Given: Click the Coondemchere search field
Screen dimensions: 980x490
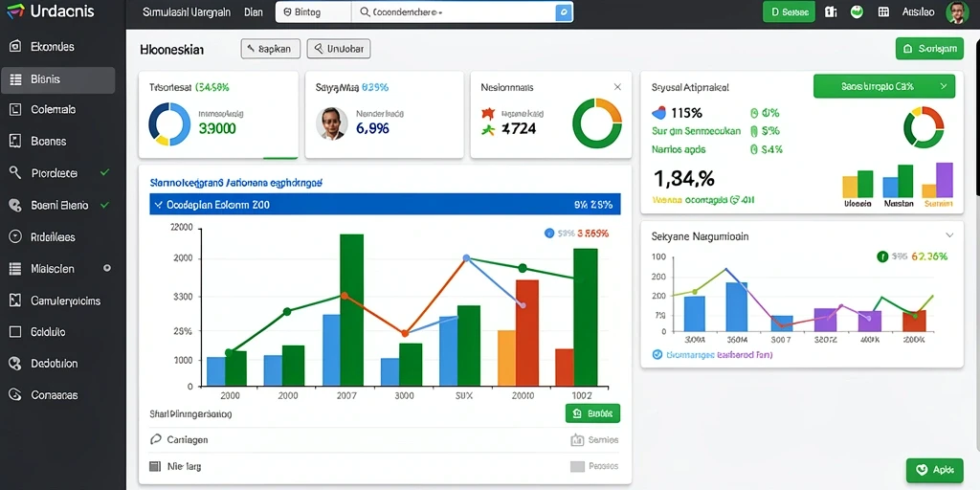Looking at the screenshot, I should coord(455,11).
